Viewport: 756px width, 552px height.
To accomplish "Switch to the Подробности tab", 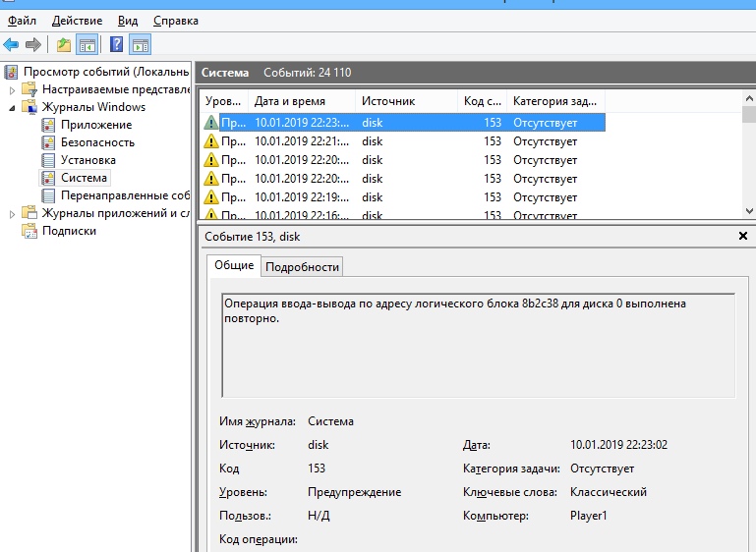I will click(303, 266).
